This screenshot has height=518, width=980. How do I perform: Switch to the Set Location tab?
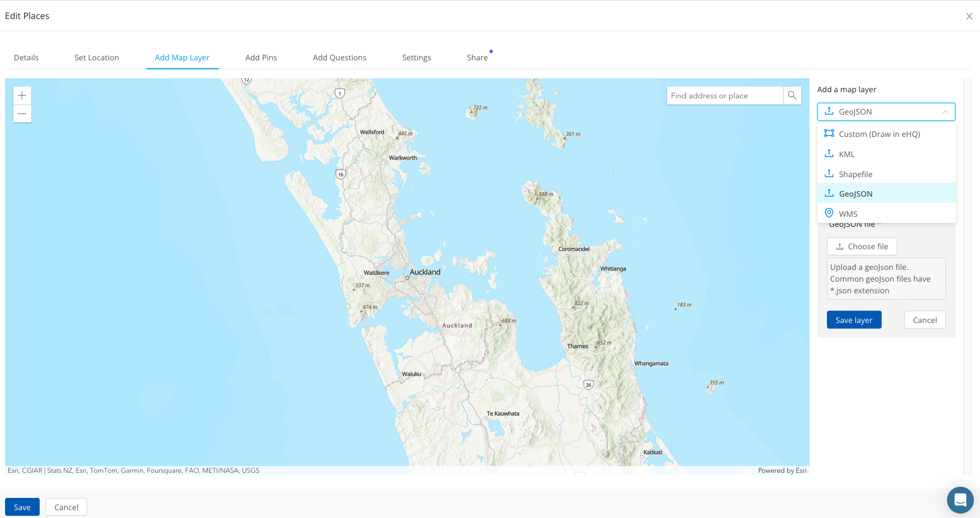97,58
